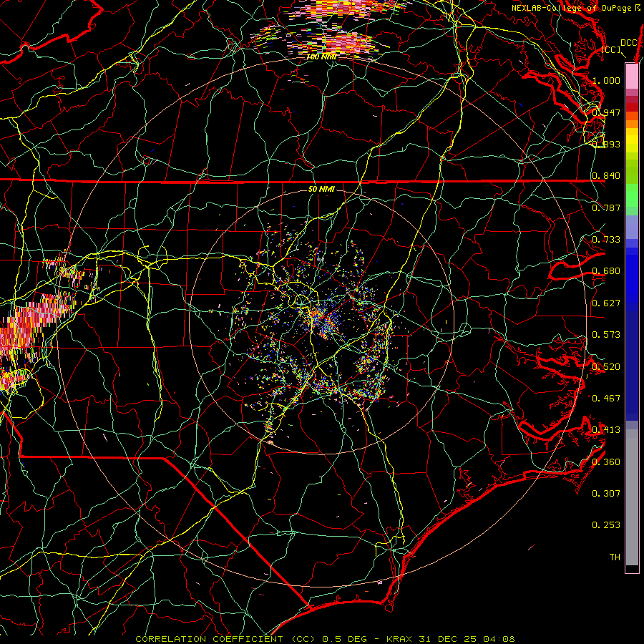Click the 0.253 scale value

click(x=606, y=525)
